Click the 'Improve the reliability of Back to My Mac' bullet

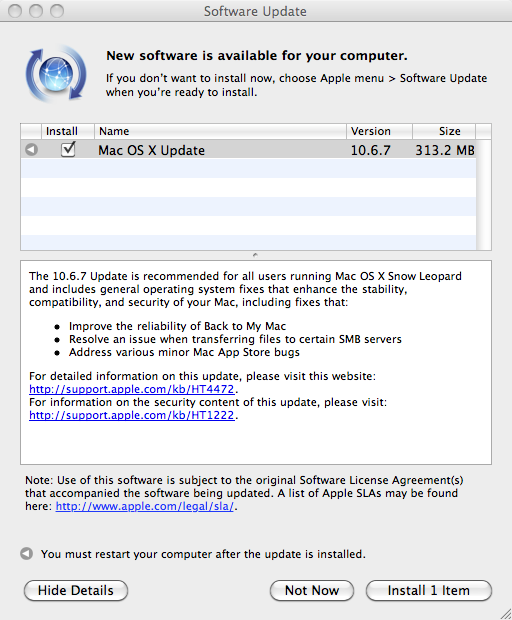pyautogui.click(x=177, y=326)
